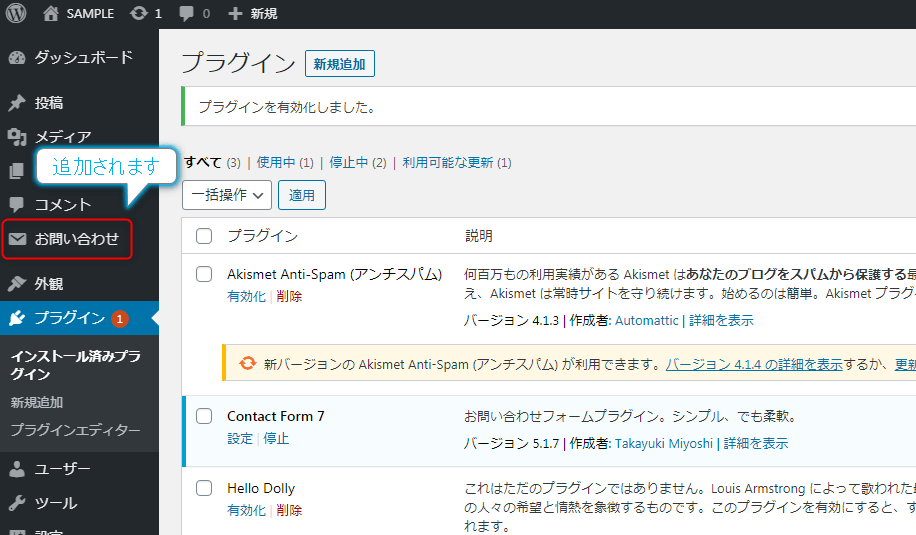Click the Contact Form 7 plugin name
Image resolution: width=916 pixels, height=535 pixels.
tap(276, 416)
